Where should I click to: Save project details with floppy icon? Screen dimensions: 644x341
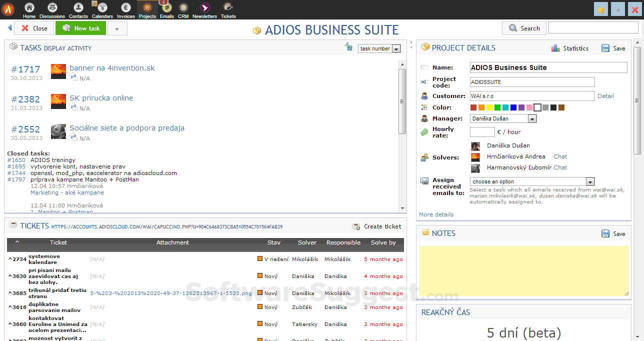click(613, 48)
